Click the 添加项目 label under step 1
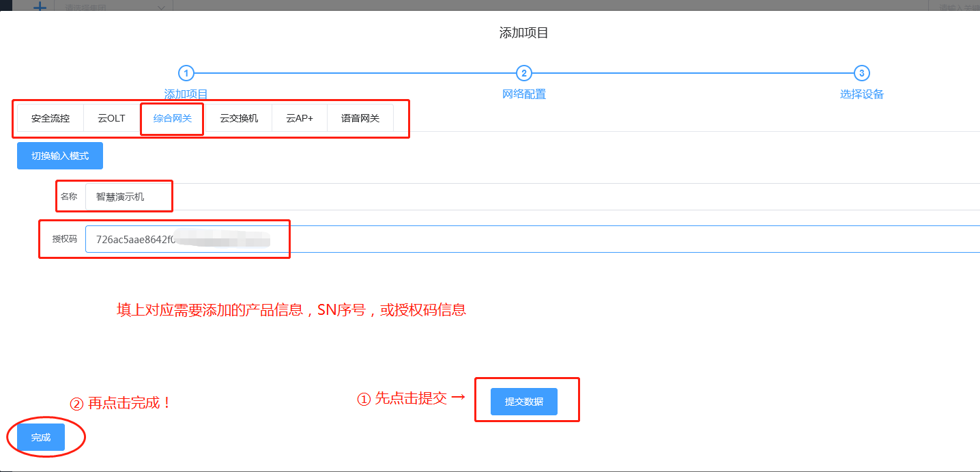The image size is (980, 472). (186, 94)
